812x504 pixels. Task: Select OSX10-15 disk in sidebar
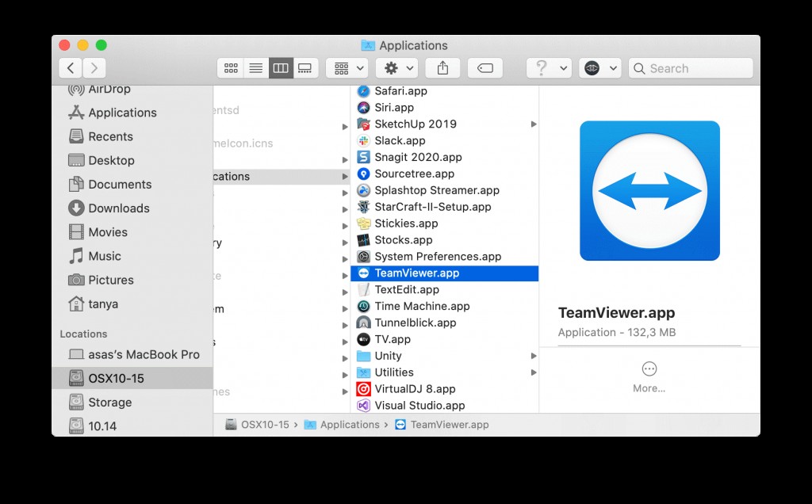132,378
